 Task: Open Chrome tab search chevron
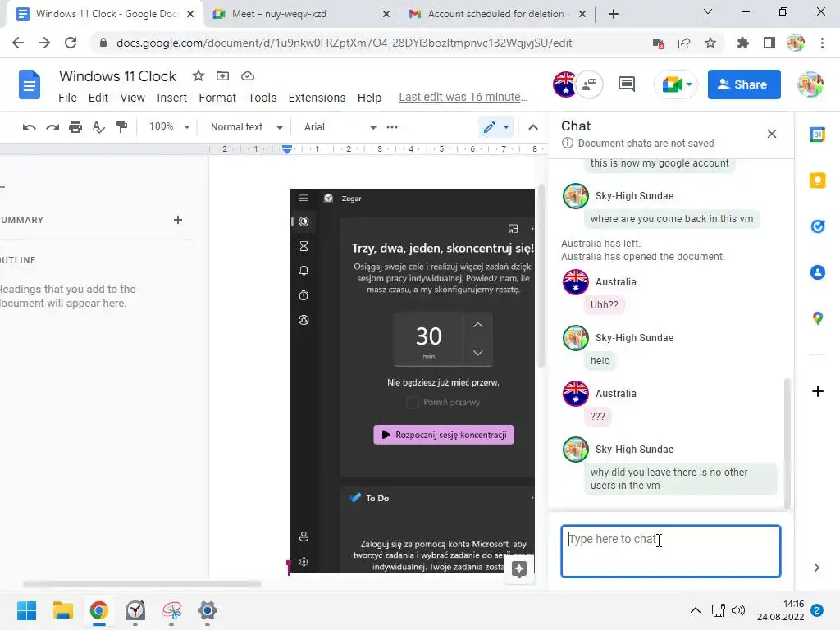(708, 11)
